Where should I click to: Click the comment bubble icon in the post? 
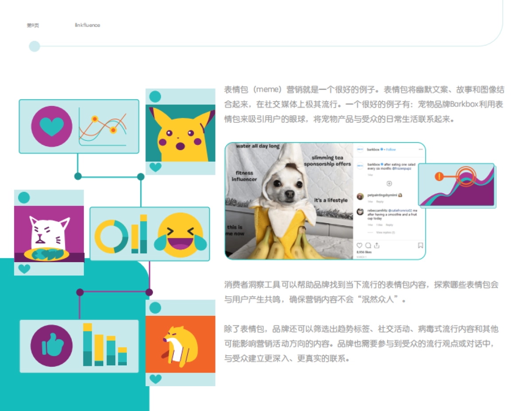coord(368,245)
